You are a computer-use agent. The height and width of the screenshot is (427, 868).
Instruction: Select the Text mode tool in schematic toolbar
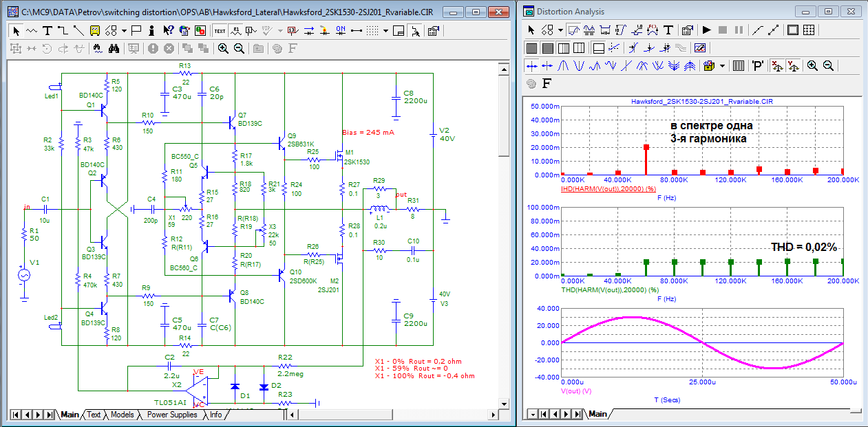click(x=47, y=30)
